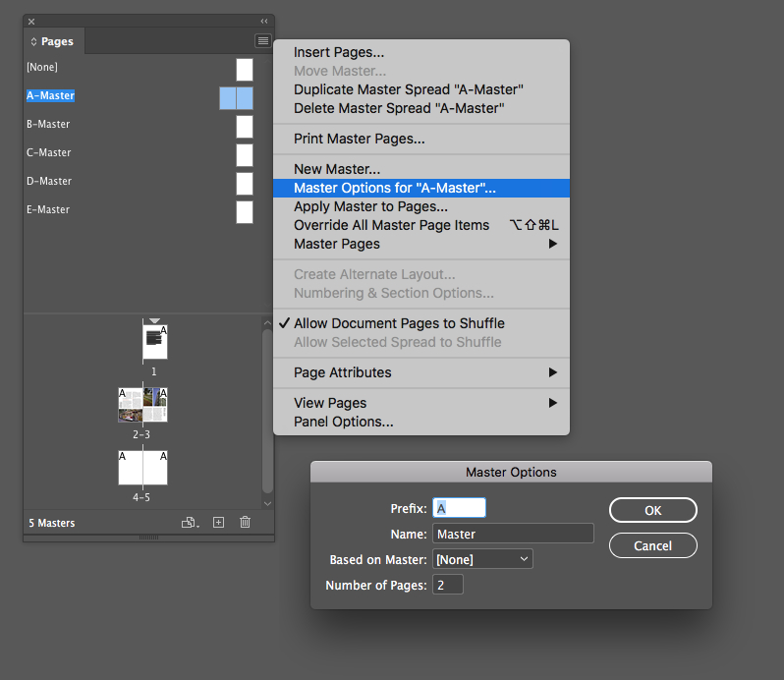Open the Based on Master dropdown
The width and height of the screenshot is (784, 680).
[x=482, y=559]
